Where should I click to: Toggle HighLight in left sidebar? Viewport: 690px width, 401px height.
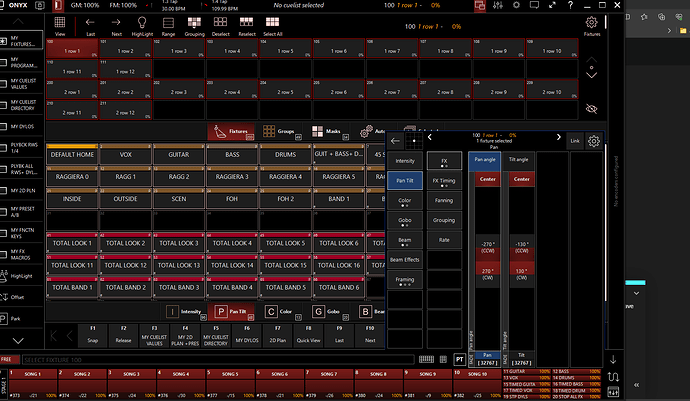[22, 276]
